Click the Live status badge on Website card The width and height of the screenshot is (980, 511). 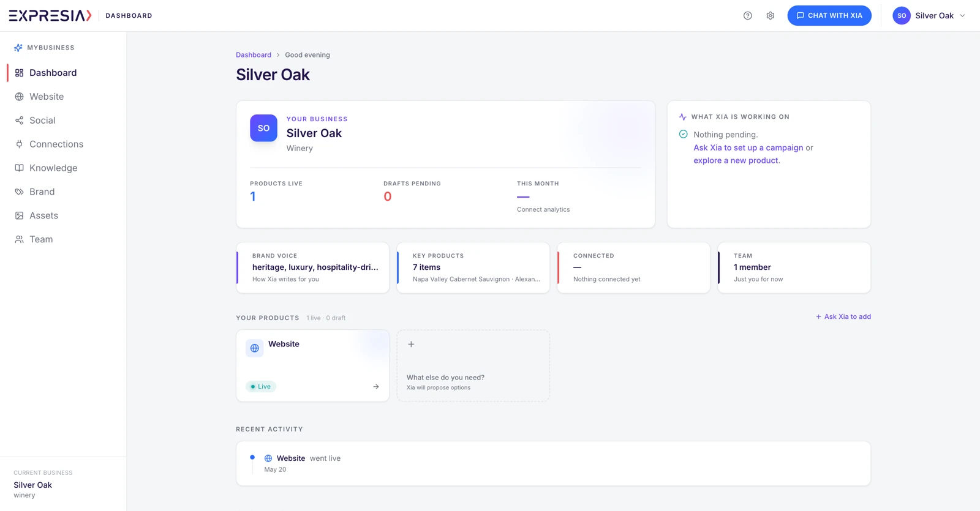(261, 387)
